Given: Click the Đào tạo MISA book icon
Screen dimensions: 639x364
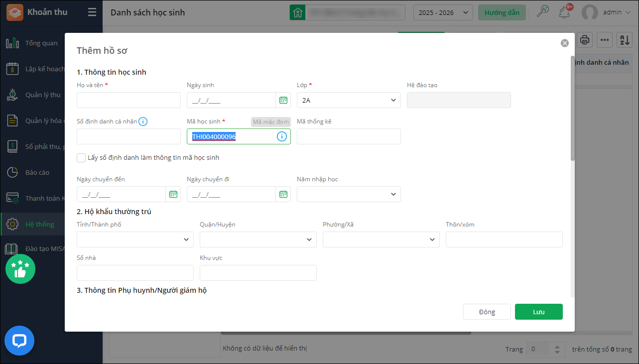Looking at the screenshot, I should (x=12, y=249).
